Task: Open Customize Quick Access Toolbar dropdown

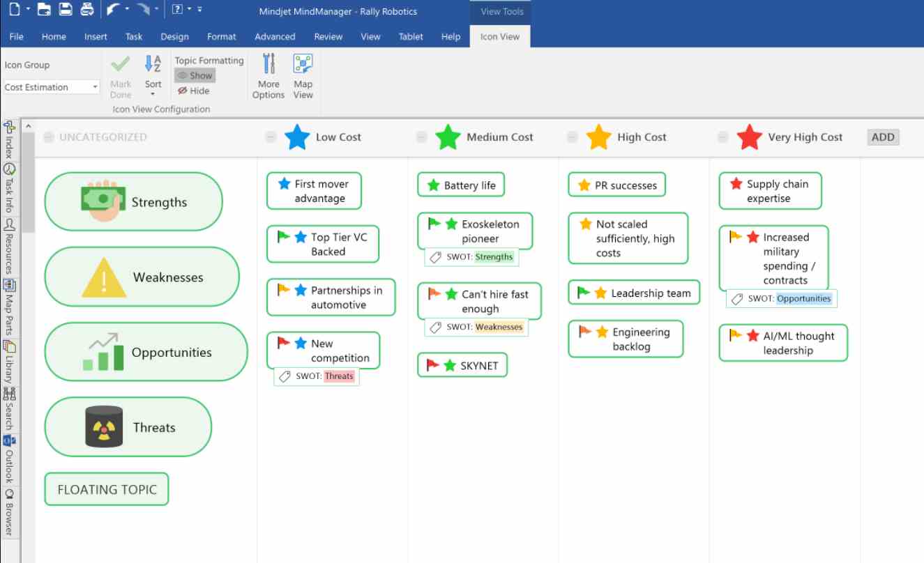Action: pos(200,10)
